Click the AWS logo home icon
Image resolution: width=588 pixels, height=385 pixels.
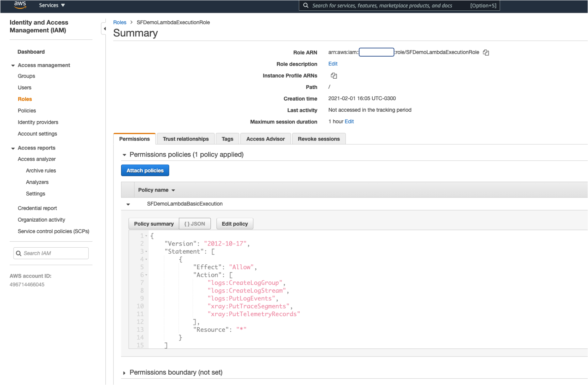click(20, 5)
